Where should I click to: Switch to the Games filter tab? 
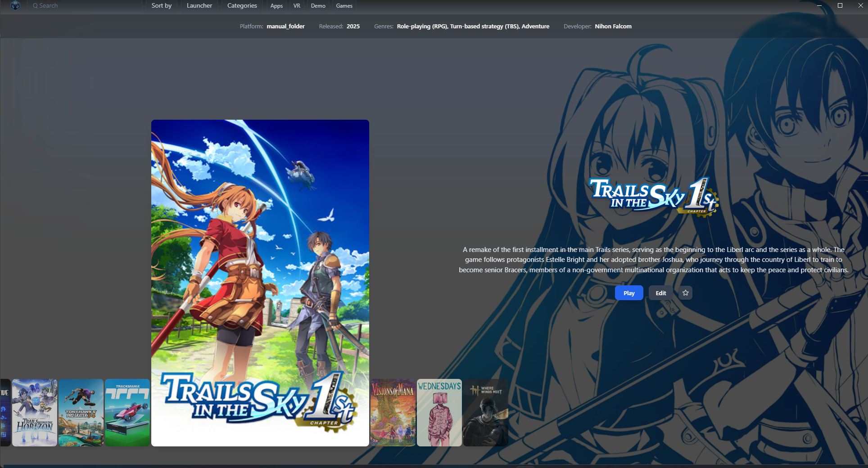(x=344, y=6)
